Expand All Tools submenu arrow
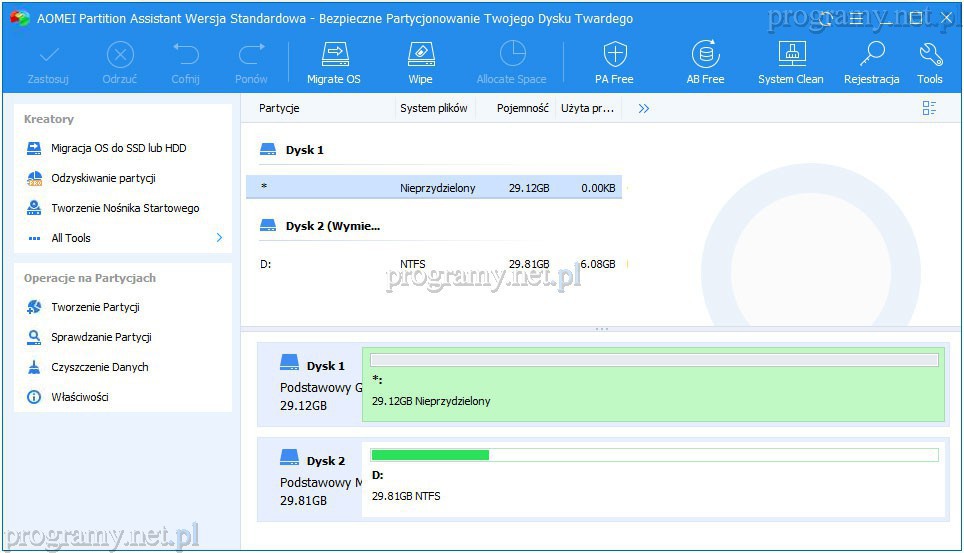 (219, 238)
